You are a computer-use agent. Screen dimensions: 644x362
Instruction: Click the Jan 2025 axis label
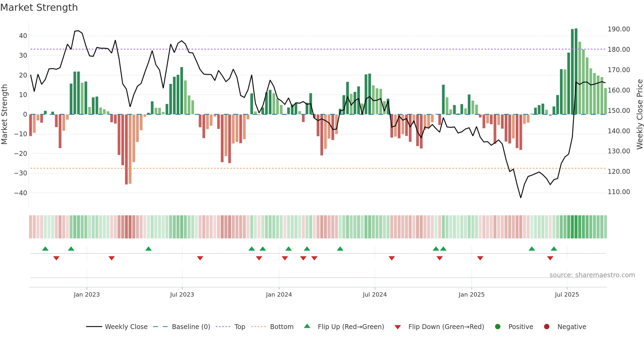[471, 294]
